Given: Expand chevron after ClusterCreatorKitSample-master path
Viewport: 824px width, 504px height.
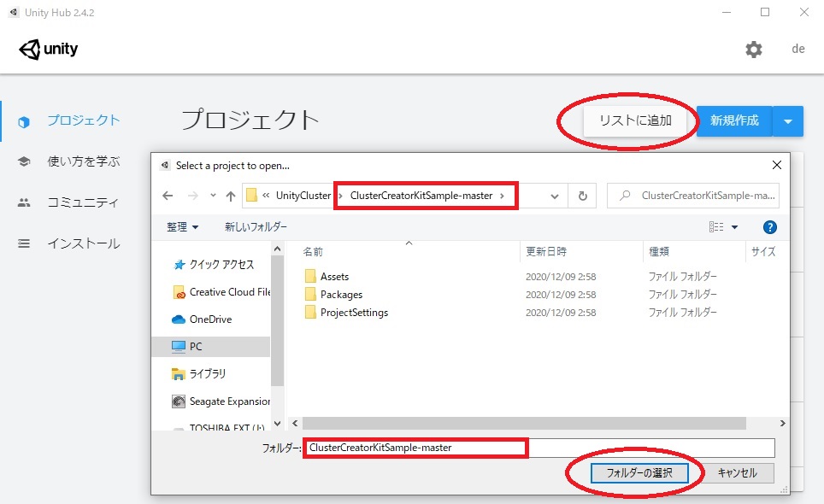Looking at the screenshot, I should pos(503,196).
